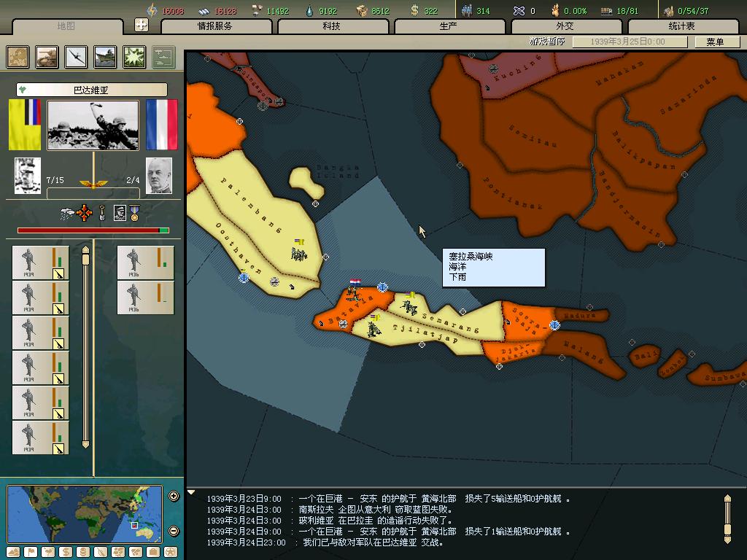Click the medal battle modifier icon

(x=135, y=213)
